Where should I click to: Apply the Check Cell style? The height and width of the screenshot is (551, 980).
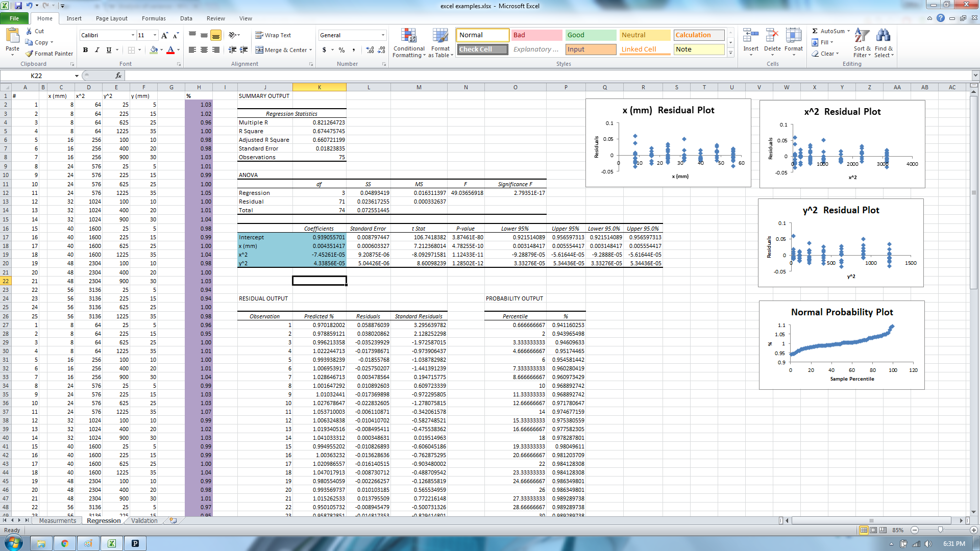tap(482, 49)
